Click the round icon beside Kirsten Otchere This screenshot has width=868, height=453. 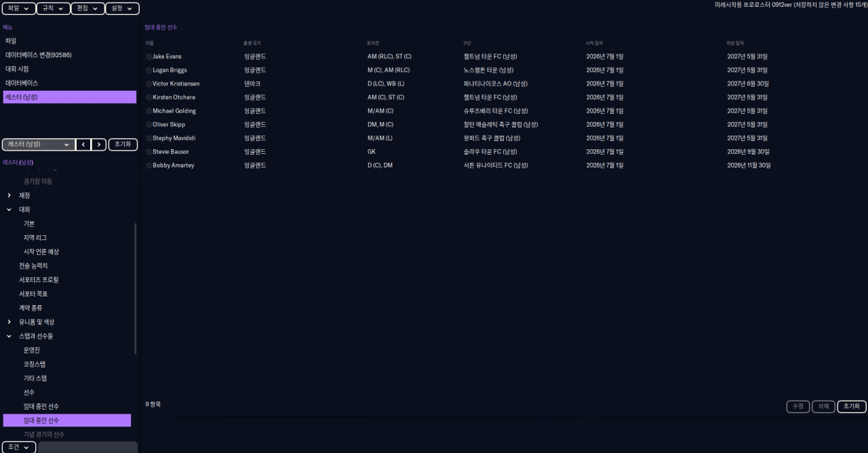pos(149,98)
